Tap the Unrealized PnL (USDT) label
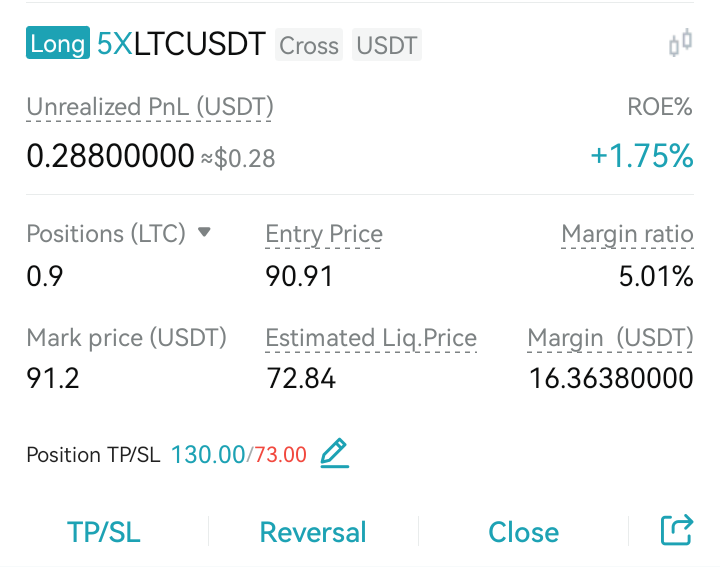720x567 pixels. tap(150, 108)
